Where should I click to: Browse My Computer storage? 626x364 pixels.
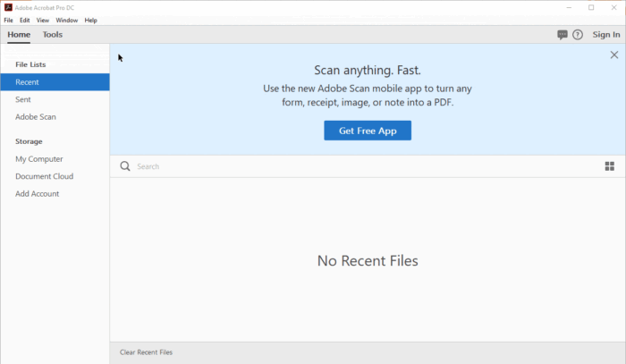[39, 159]
